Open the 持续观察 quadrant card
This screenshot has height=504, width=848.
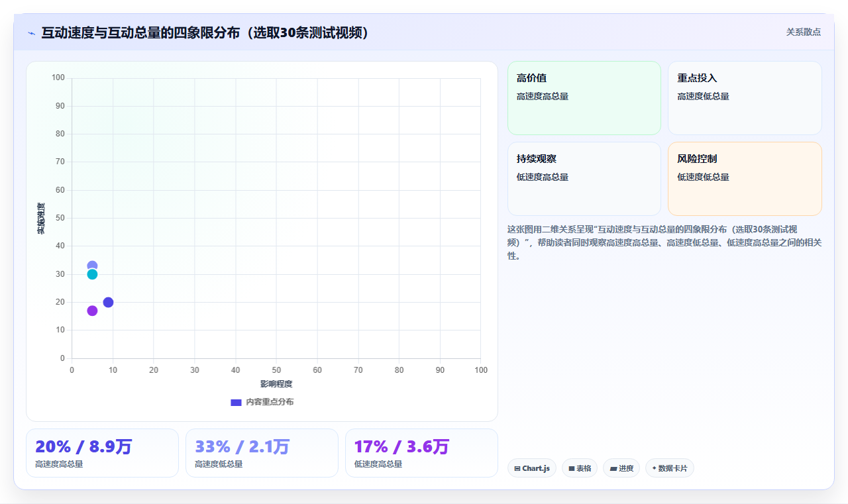coord(584,179)
